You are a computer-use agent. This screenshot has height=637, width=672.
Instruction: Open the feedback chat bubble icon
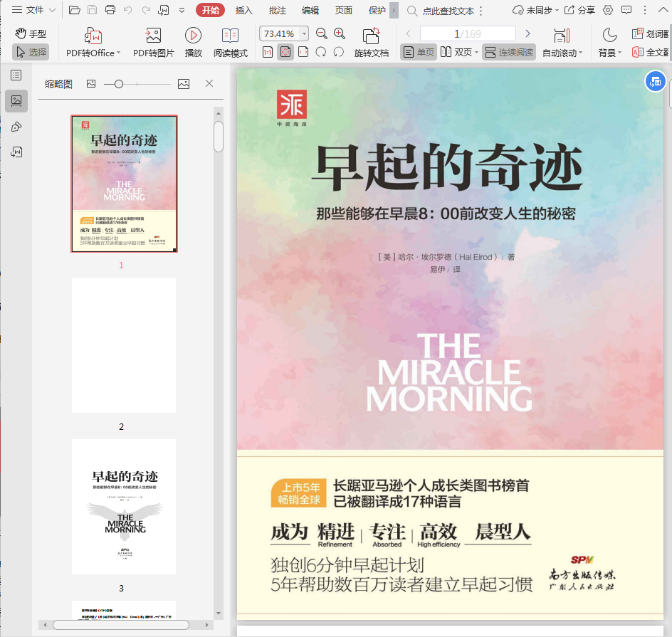click(626, 10)
